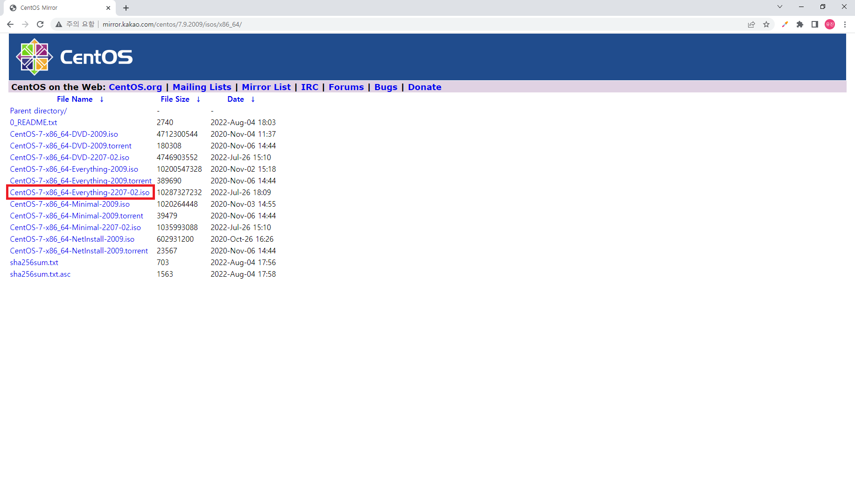Sort descending by File Size arrow
Viewport: 855px width, 504px height.
[x=198, y=99]
